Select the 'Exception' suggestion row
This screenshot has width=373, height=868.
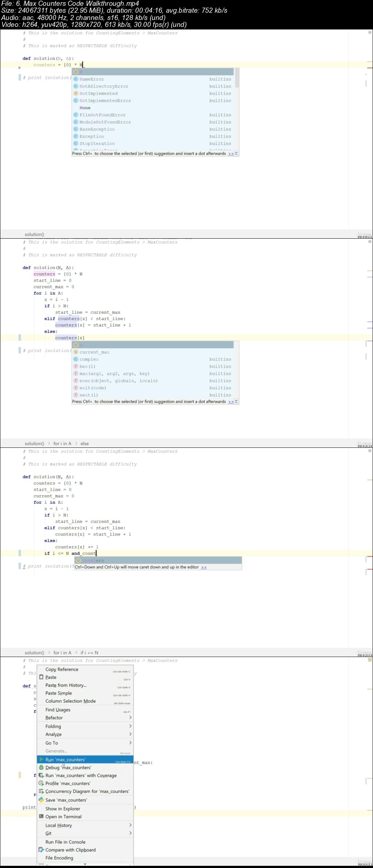(x=153, y=136)
